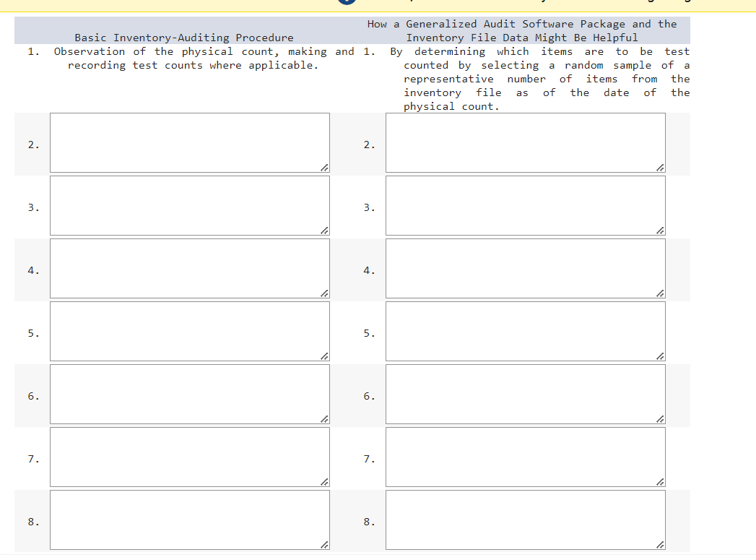Click the resize handle on right textbox 4
The width and height of the screenshot is (756, 560).
click(661, 293)
